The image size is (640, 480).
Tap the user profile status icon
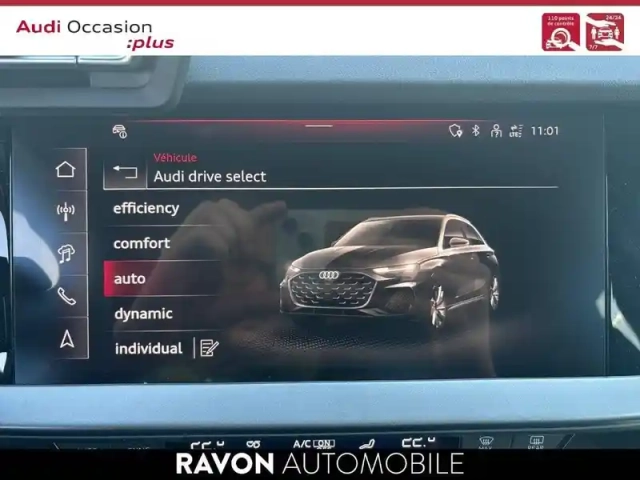tap(496, 131)
